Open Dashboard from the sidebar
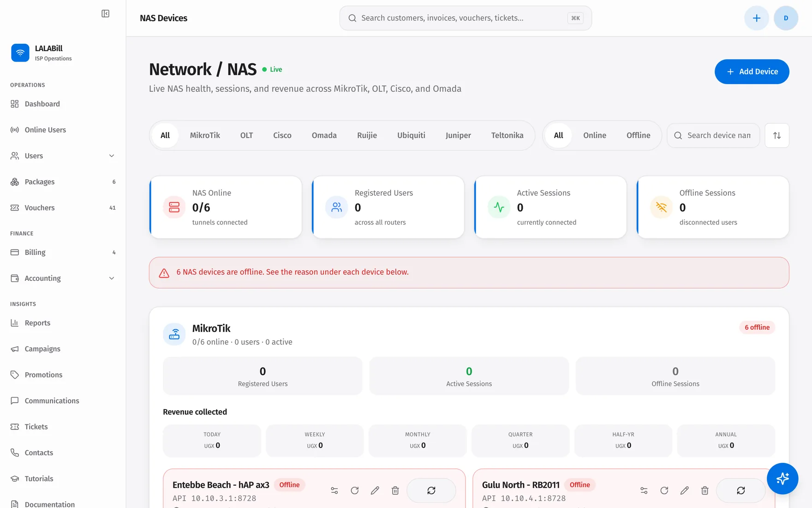Screen dimensions: 812x508 [x=63, y=104]
